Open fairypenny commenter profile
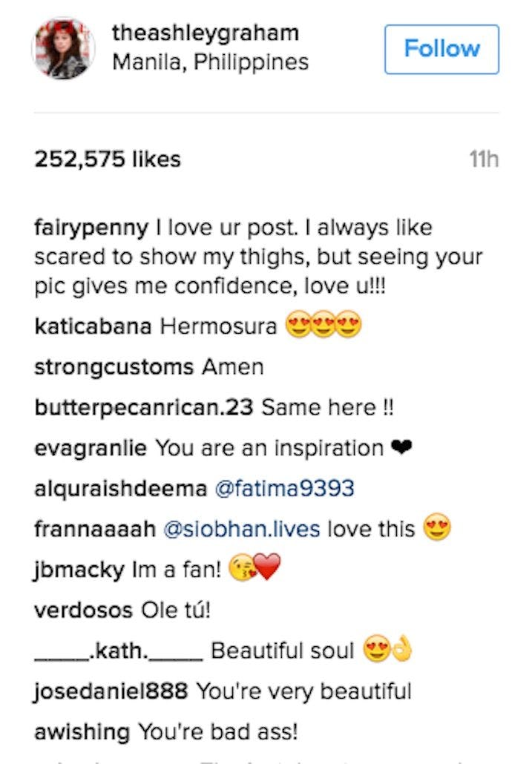Image resolution: width=532 pixels, height=764 pixels. click(x=91, y=227)
